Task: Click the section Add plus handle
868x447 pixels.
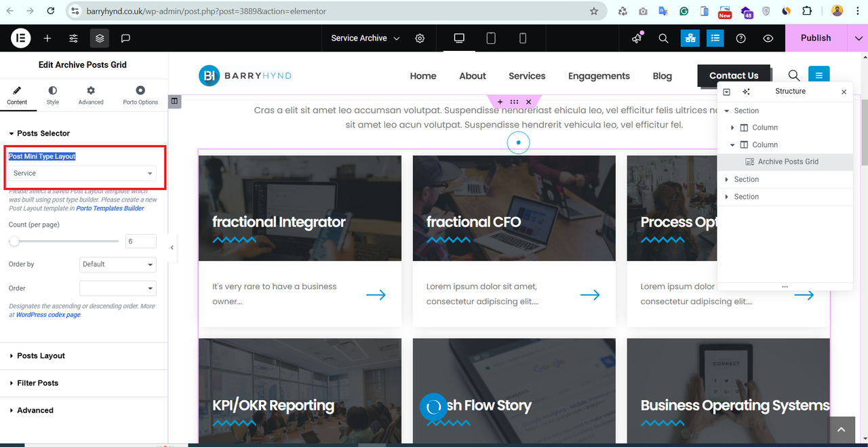Action: (500, 102)
